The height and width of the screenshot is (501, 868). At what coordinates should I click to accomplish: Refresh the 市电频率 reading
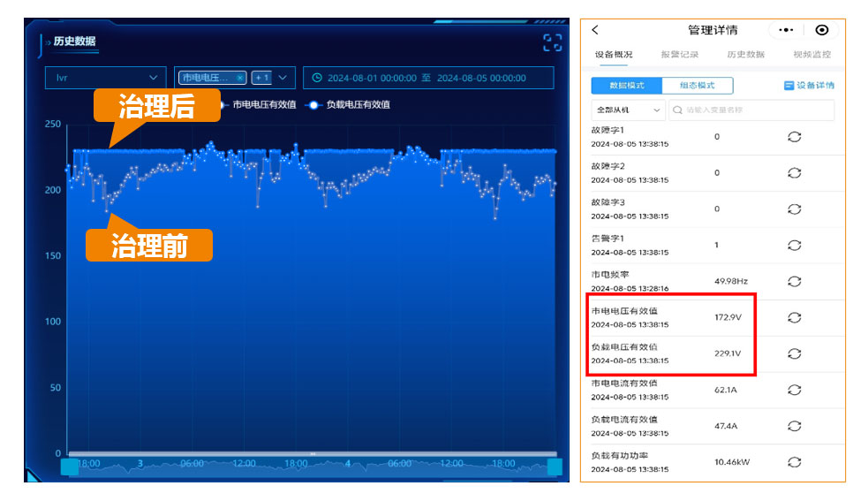794,281
